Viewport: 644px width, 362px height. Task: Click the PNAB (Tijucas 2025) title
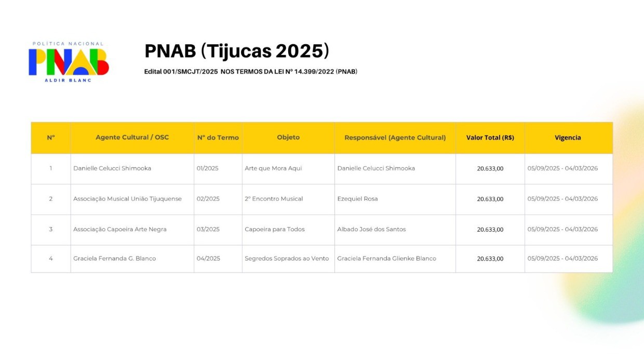[237, 51]
